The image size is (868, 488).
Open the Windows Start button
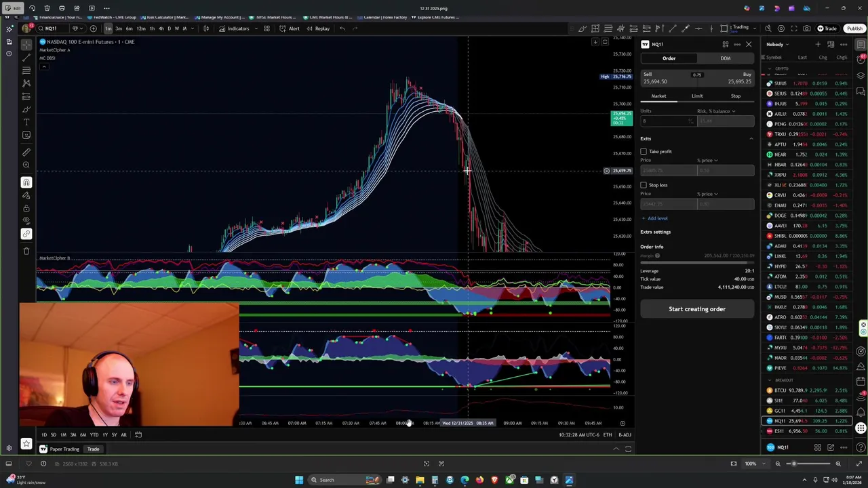coord(299,480)
